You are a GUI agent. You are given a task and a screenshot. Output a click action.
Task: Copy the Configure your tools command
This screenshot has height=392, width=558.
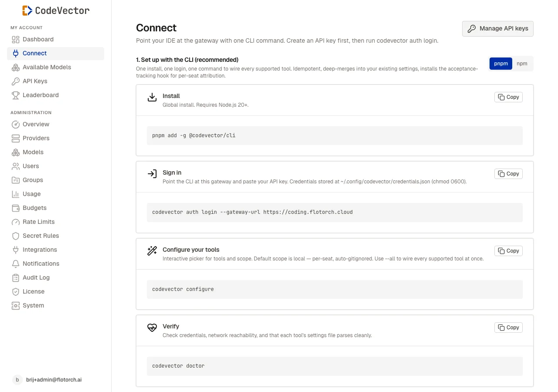pos(508,251)
